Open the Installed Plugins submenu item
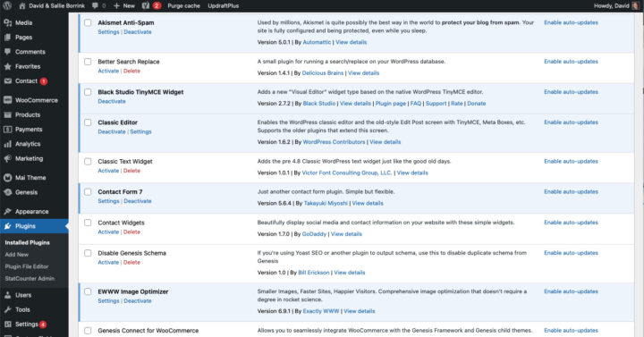Viewport: 644px width, 337px height. 27,242
